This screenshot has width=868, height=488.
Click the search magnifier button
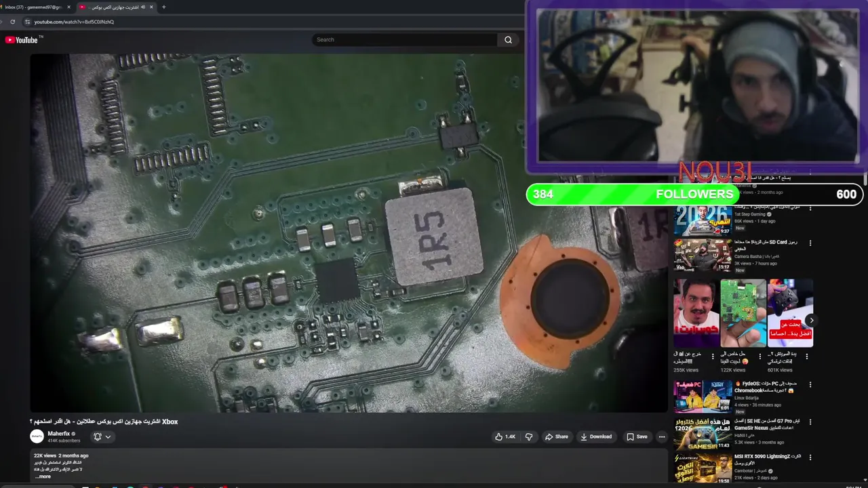point(508,40)
